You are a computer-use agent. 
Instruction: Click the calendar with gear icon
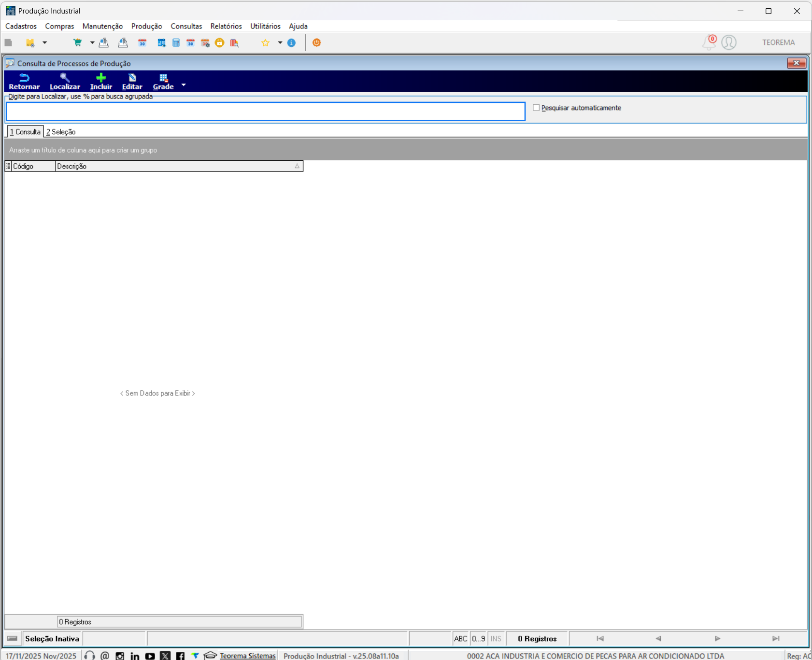205,42
